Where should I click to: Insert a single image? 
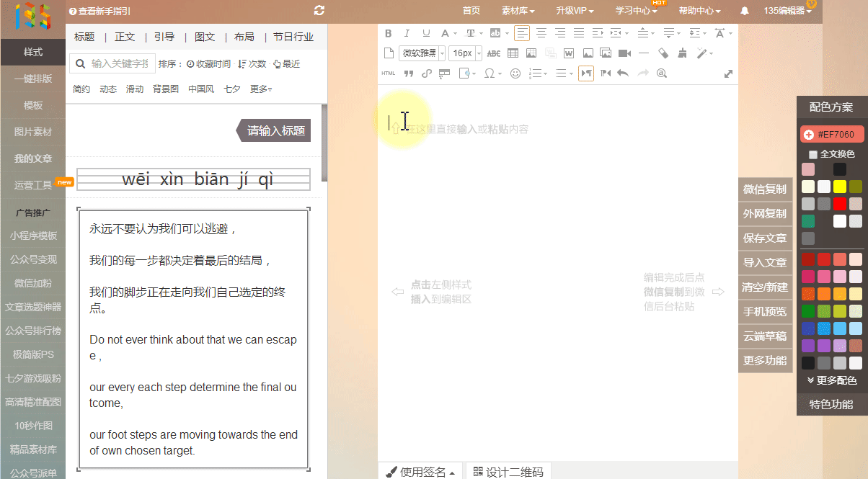click(x=588, y=53)
